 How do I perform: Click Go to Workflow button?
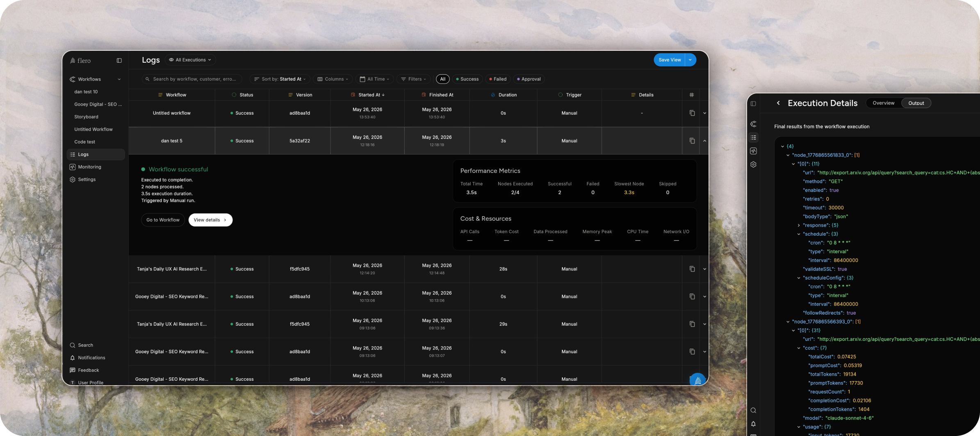tap(163, 220)
